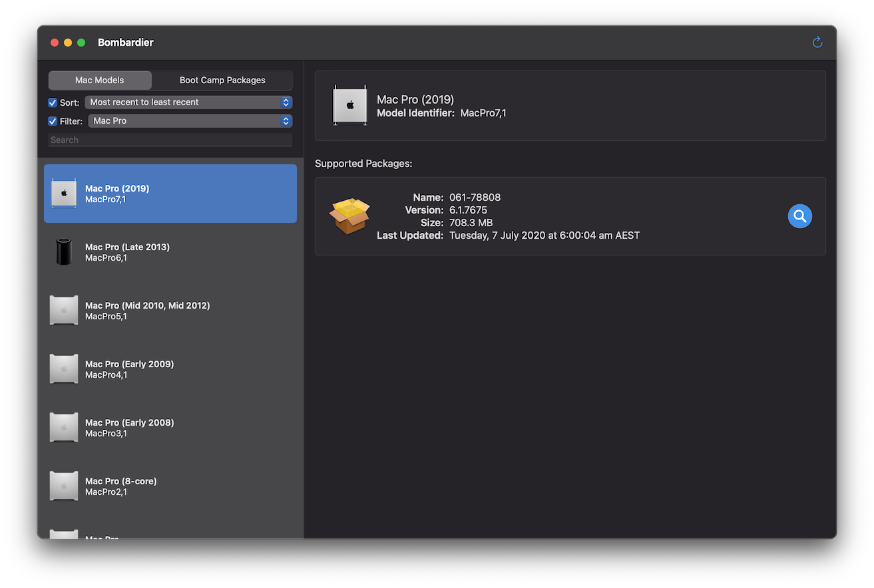This screenshot has height=588, width=874.
Task: Switch to the Boot Camp Packages tab
Action: click(222, 80)
